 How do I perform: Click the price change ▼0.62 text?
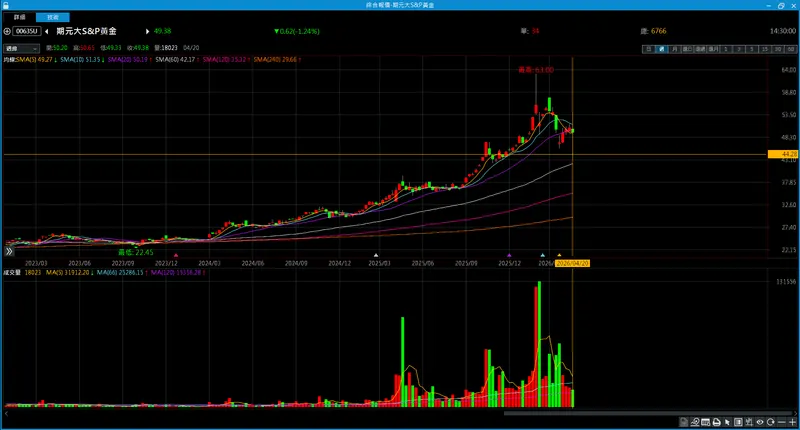(x=296, y=32)
